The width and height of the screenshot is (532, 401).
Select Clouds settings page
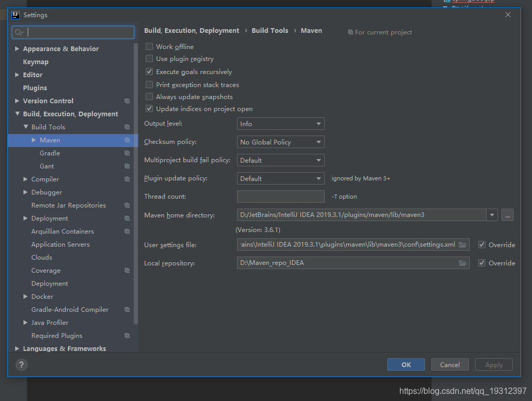[x=42, y=258]
